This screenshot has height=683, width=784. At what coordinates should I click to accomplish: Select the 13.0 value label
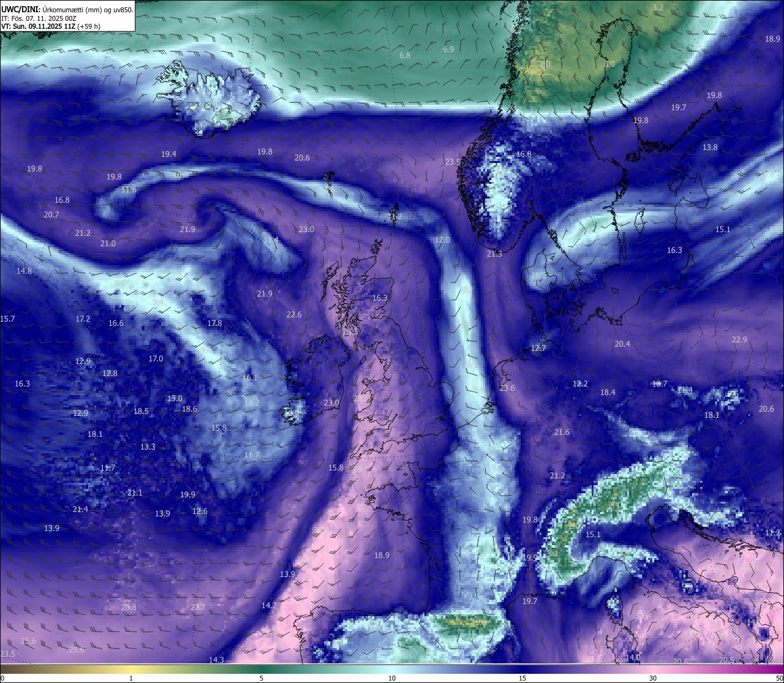[175, 398]
